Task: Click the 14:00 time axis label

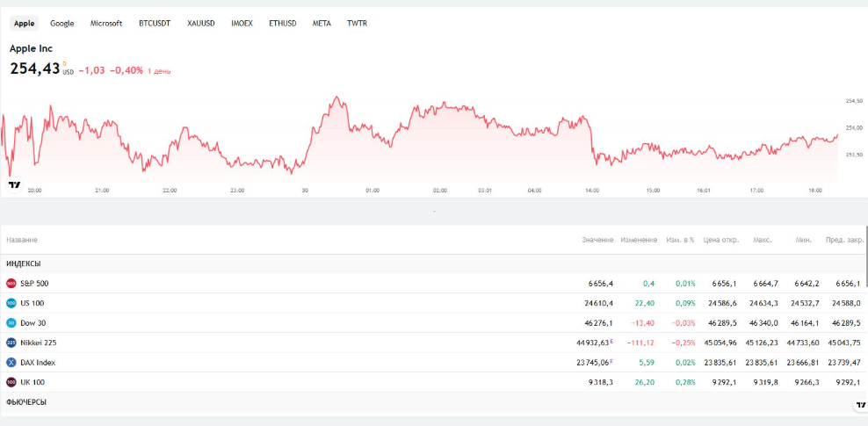Action: coord(592,190)
